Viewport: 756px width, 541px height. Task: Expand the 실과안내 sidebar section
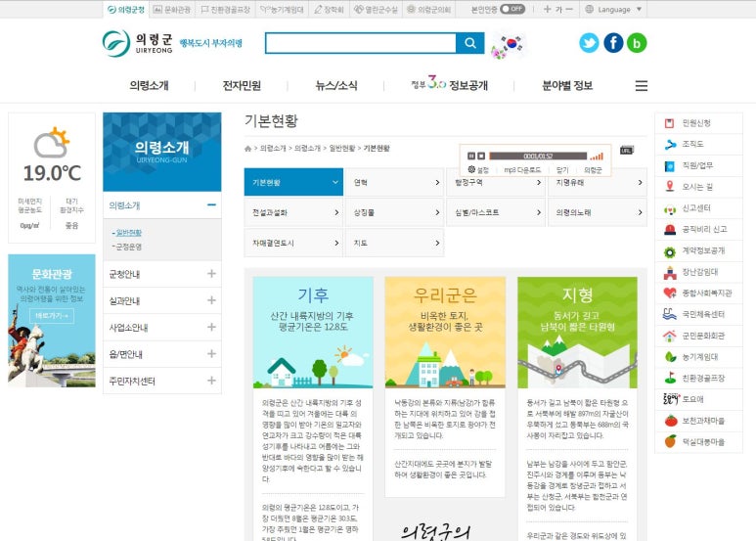click(x=211, y=300)
